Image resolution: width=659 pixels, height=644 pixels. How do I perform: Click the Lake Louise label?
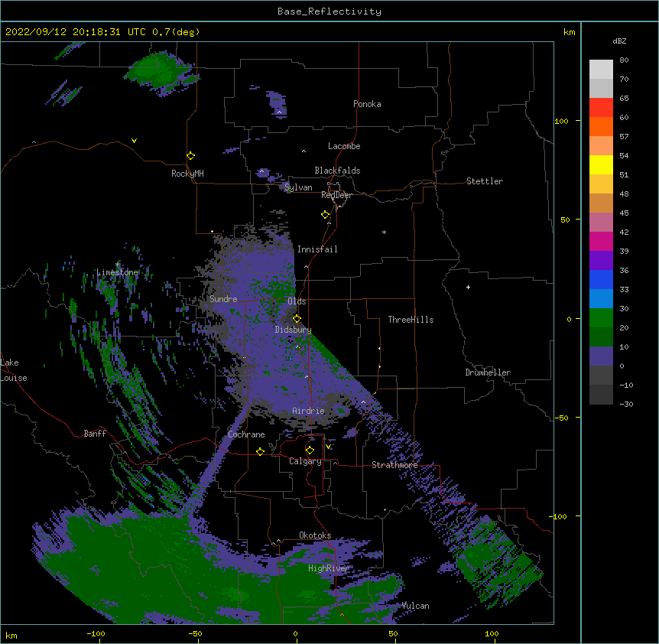pyautogui.click(x=14, y=370)
